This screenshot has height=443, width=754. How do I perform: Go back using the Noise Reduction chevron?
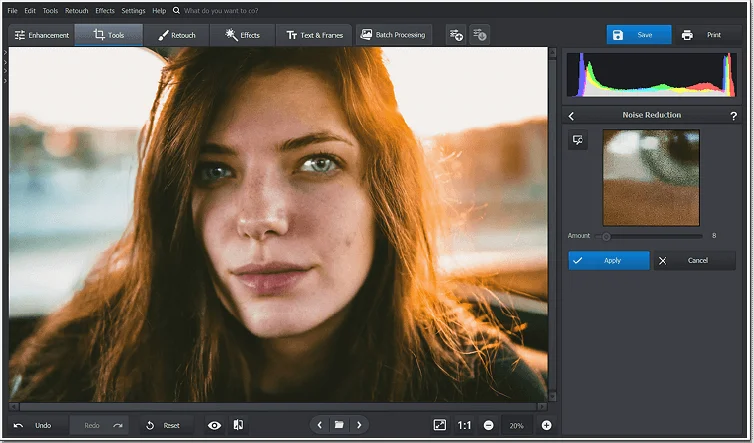(x=571, y=115)
